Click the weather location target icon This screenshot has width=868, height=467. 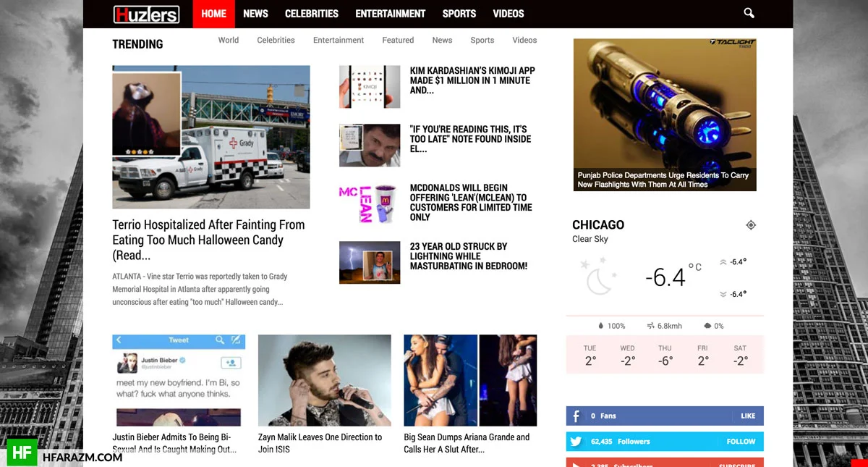pos(751,225)
